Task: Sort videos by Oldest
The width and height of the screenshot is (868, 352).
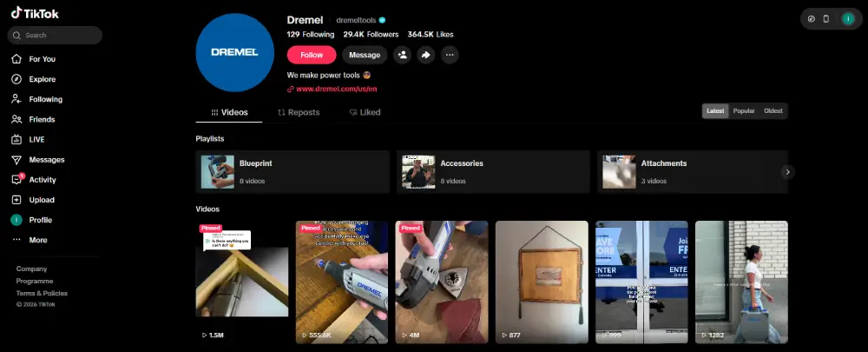Action: click(773, 111)
